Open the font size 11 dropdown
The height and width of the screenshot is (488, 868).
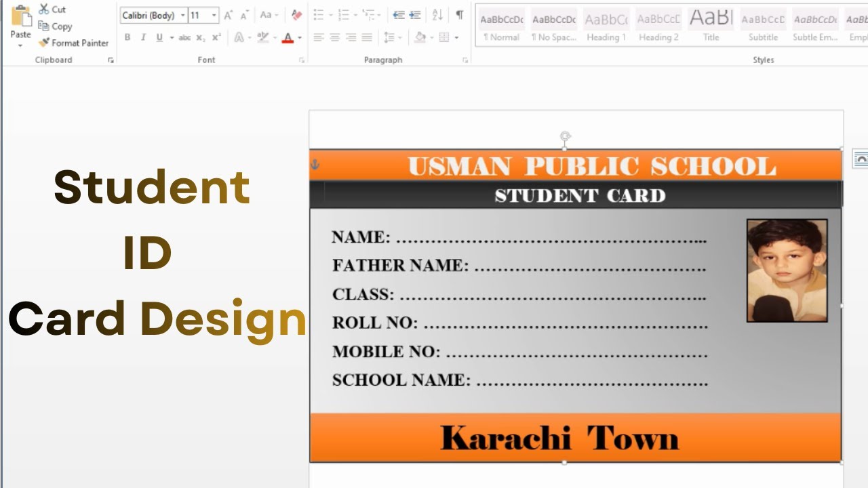click(214, 16)
